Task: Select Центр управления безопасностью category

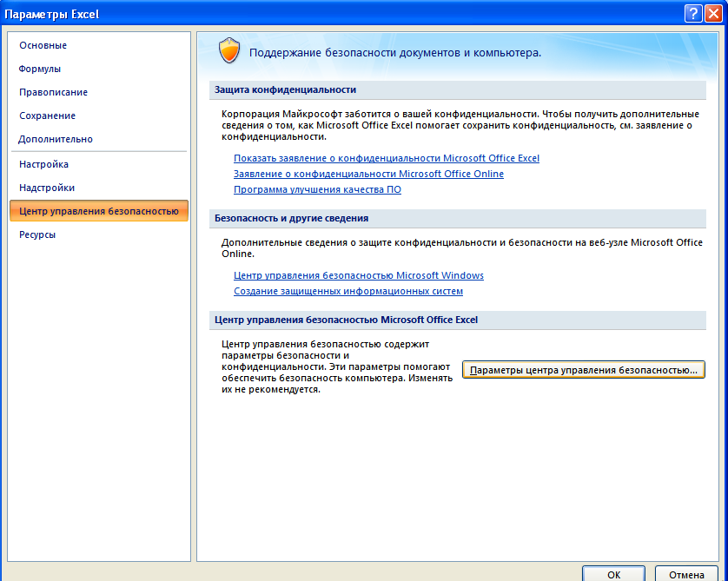Action: tap(98, 211)
